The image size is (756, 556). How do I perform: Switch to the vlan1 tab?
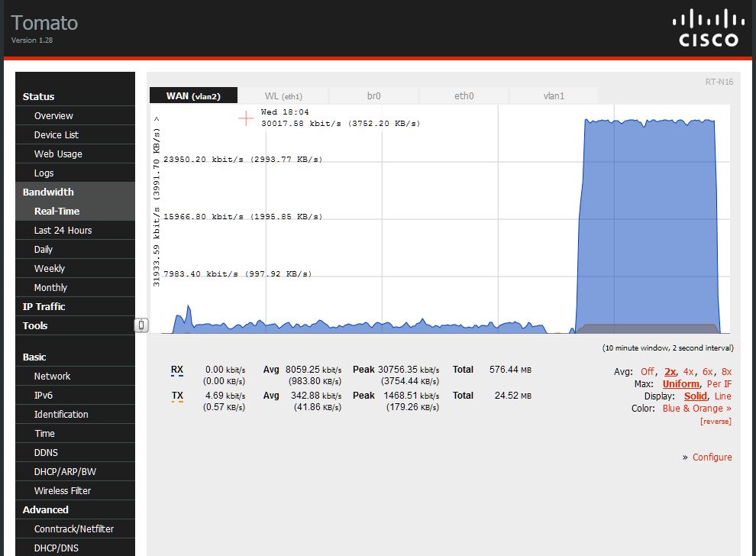(554, 96)
